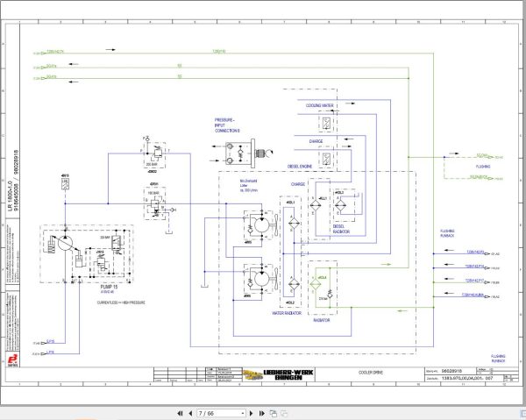Click the "FLUSHING" label beside the dashed green box

[x=483, y=167]
